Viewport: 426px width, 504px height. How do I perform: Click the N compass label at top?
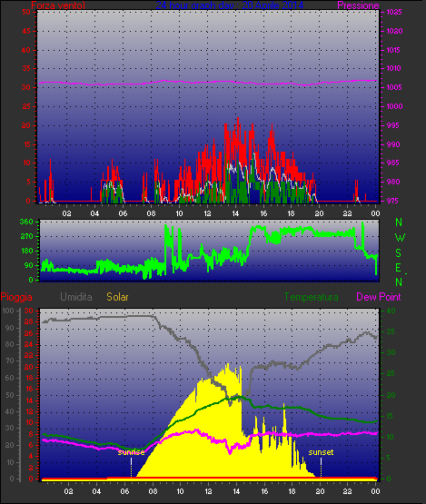tap(399, 222)
